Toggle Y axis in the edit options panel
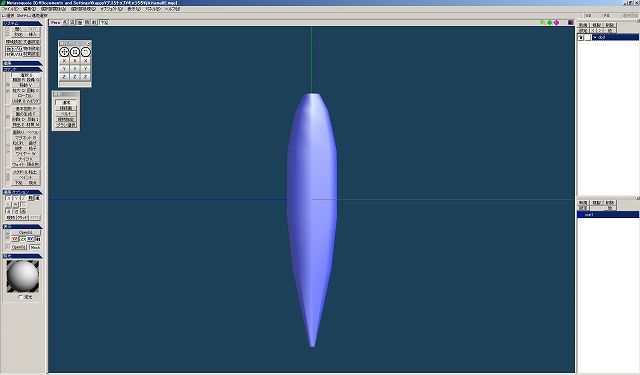The width and height of the screenshot is (640, 375). pos(16,198)
